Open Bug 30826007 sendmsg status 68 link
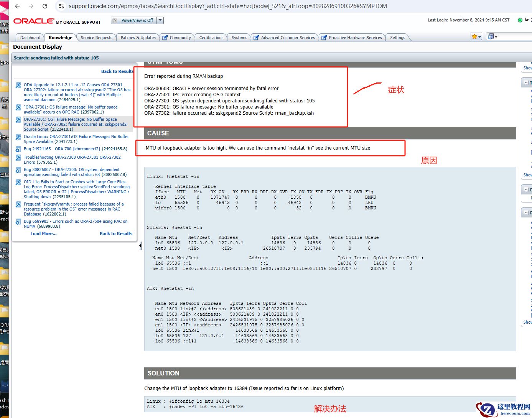 tap(75, 172)
